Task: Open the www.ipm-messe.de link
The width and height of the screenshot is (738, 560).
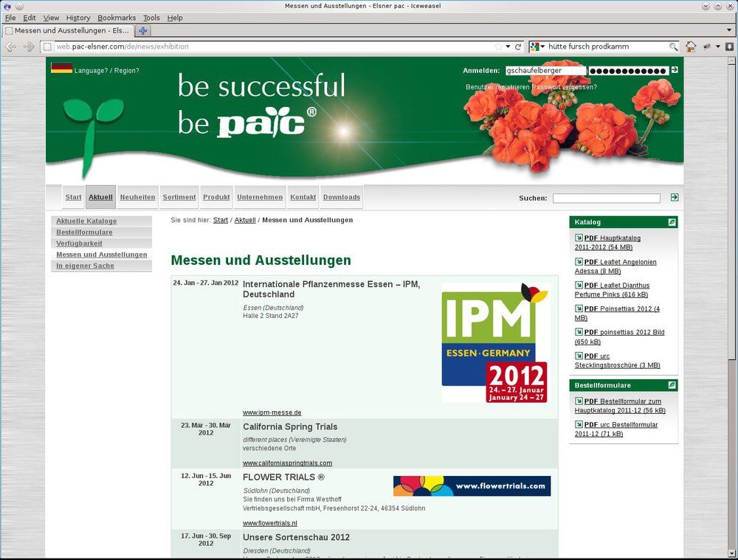Action: click(272, 412)
